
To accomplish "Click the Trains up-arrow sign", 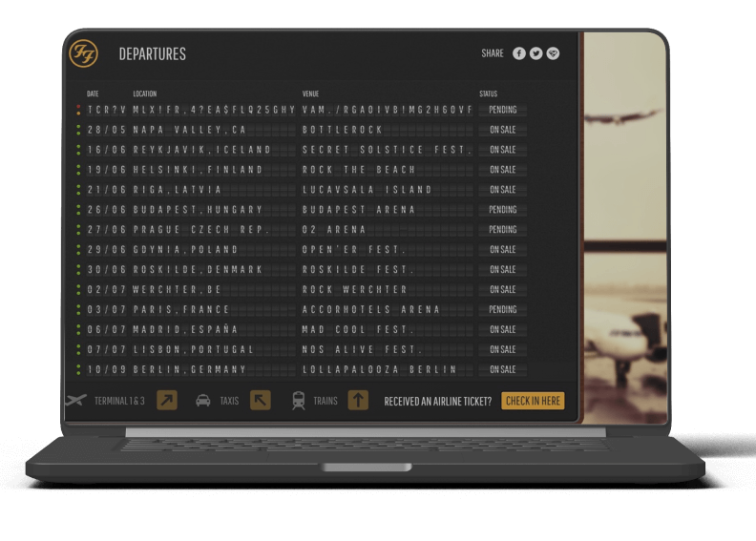I will (358, 401).
